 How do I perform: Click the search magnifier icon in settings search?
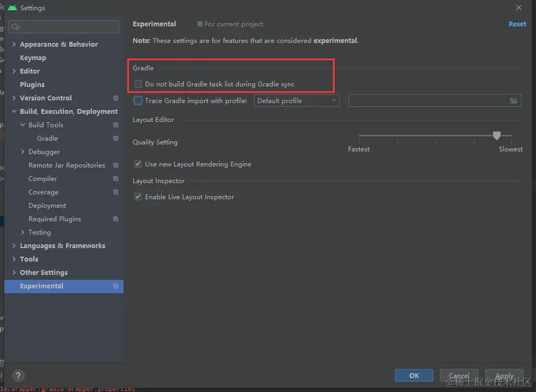[16, 27]
